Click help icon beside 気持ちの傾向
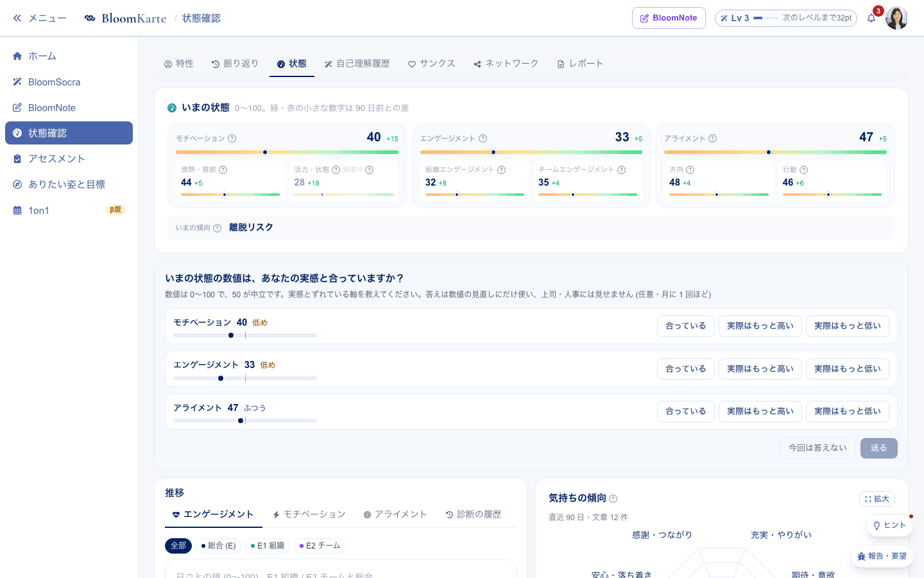924x578 pixels. [x=613, y=498]
